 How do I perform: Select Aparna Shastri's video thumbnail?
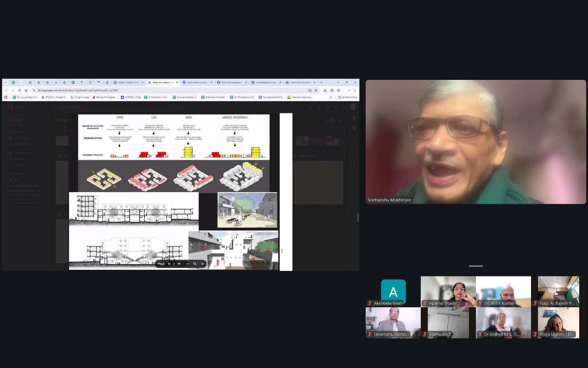(x=448, y=291)
